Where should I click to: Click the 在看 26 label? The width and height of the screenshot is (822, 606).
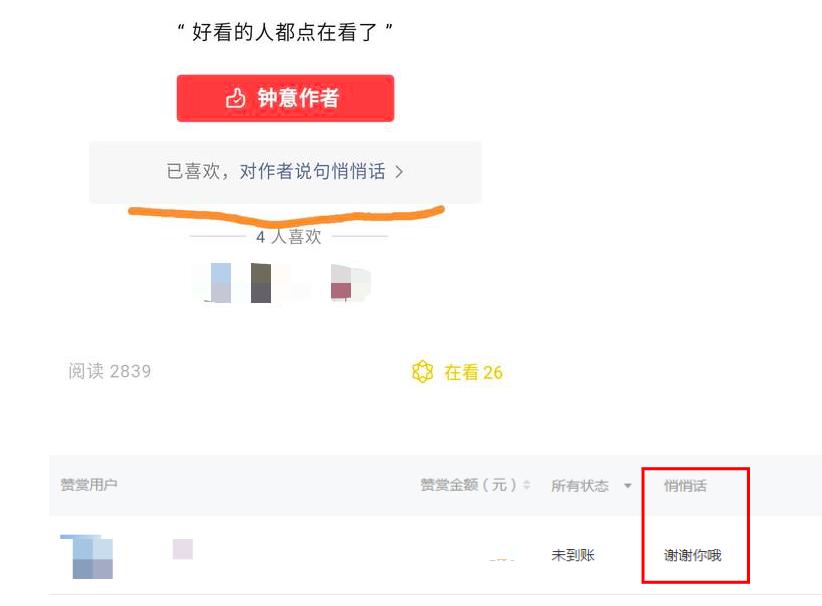pyautogui.click(x=473, y=373)
